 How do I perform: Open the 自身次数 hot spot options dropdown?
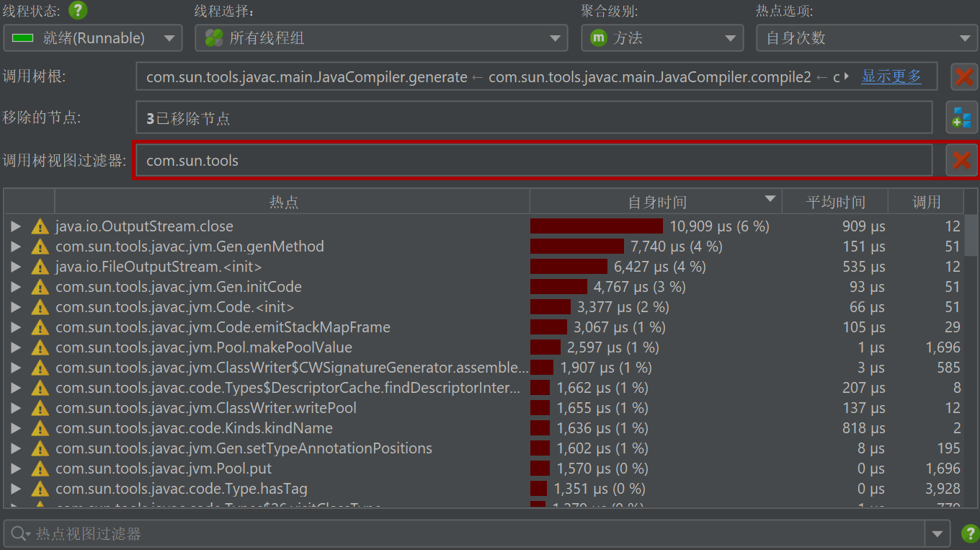tap(867, 38)
